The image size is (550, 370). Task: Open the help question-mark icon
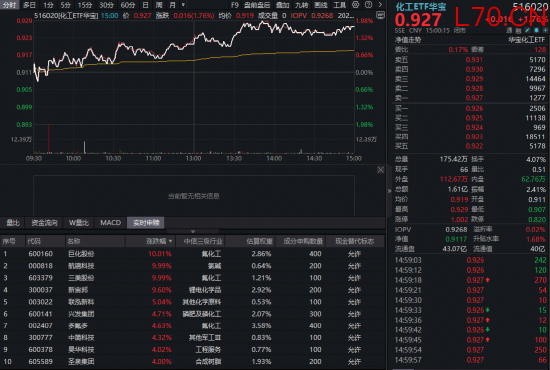click(x=368, y=5)
